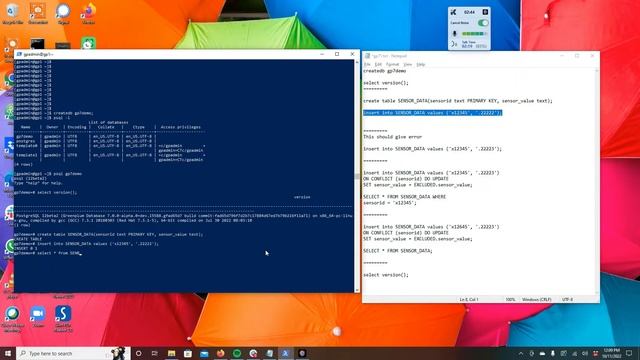Click the Krisp logo in widget
The width and height of the screenshot is (640, 360).
tap(453, 12)
